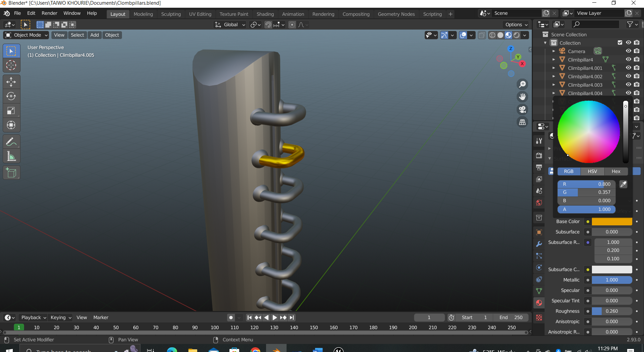Click the pan view hand icon
This screenshot has width=644, height=352.
tap(522, 97)
